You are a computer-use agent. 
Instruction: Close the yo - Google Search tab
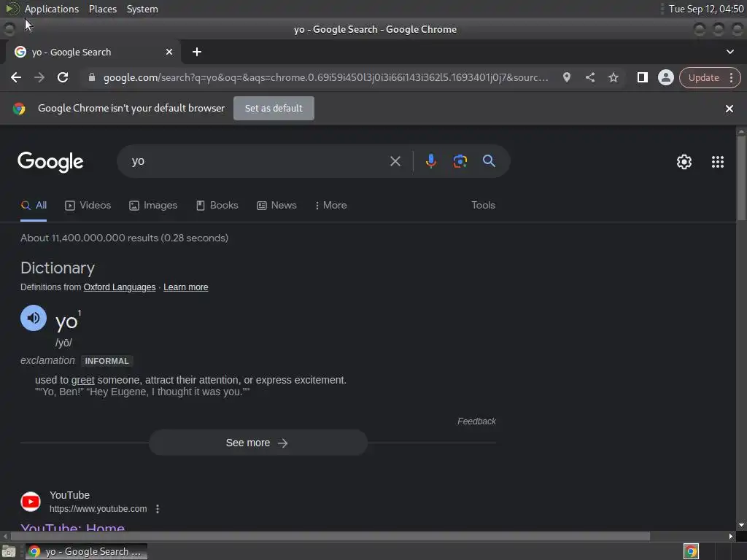pos(169,52)
